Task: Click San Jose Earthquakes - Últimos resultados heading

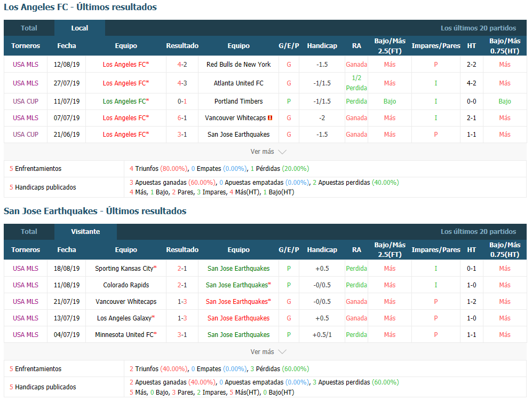Action: (95, 211)
